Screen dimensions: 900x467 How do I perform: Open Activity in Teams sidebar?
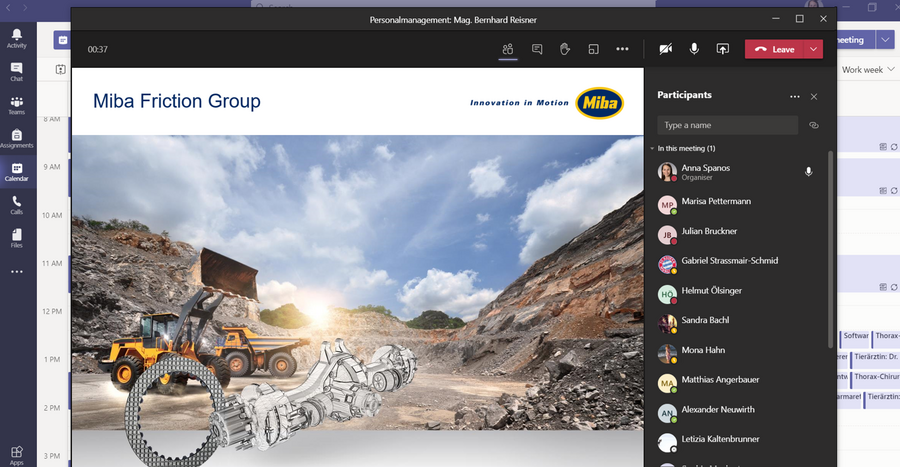pyautogui.click(x=17, y=38)
